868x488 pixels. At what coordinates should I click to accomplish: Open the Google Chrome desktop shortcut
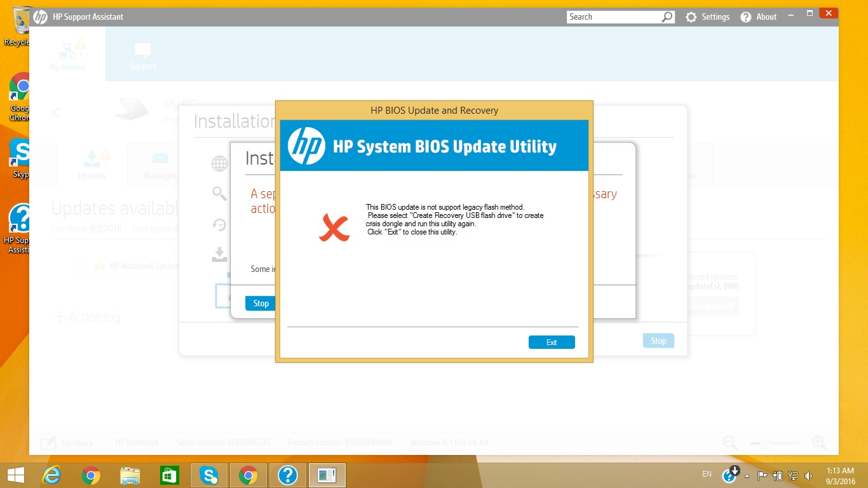[20, 97]
